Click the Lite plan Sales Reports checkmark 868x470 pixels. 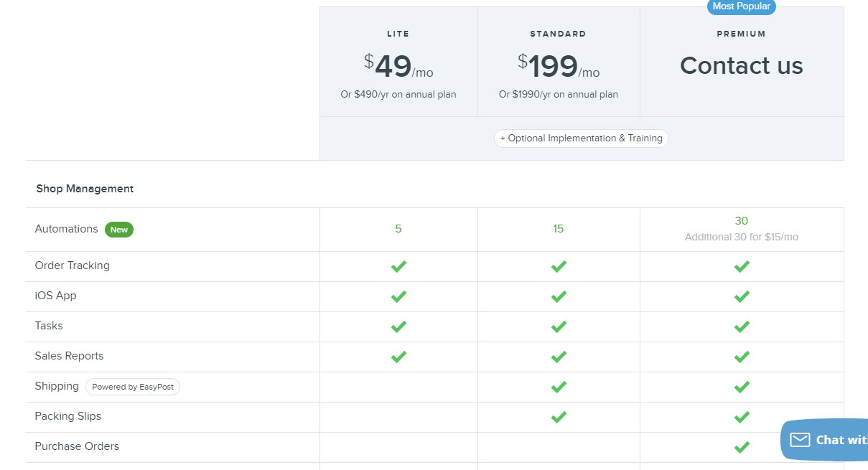click(398, 357)
